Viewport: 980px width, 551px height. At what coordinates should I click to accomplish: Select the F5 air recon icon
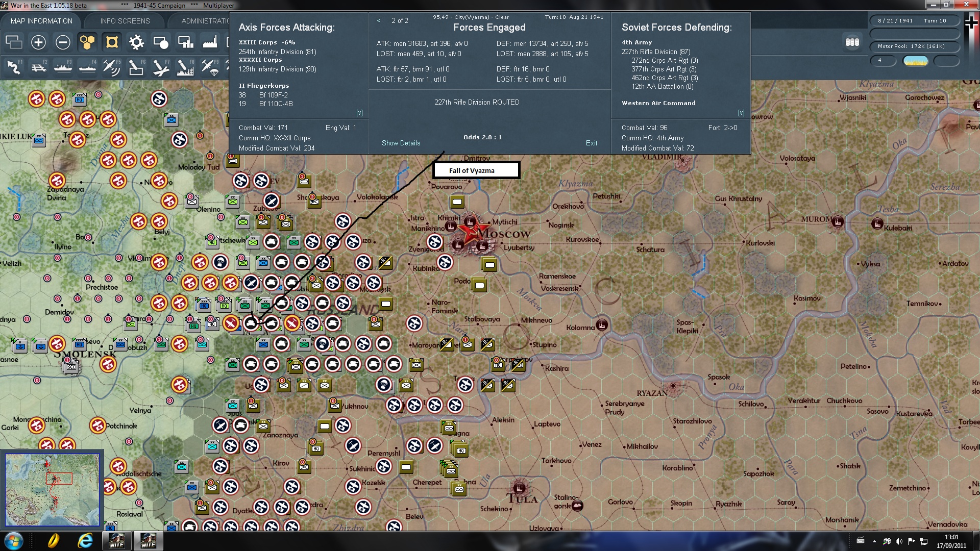tap(112, 67)
